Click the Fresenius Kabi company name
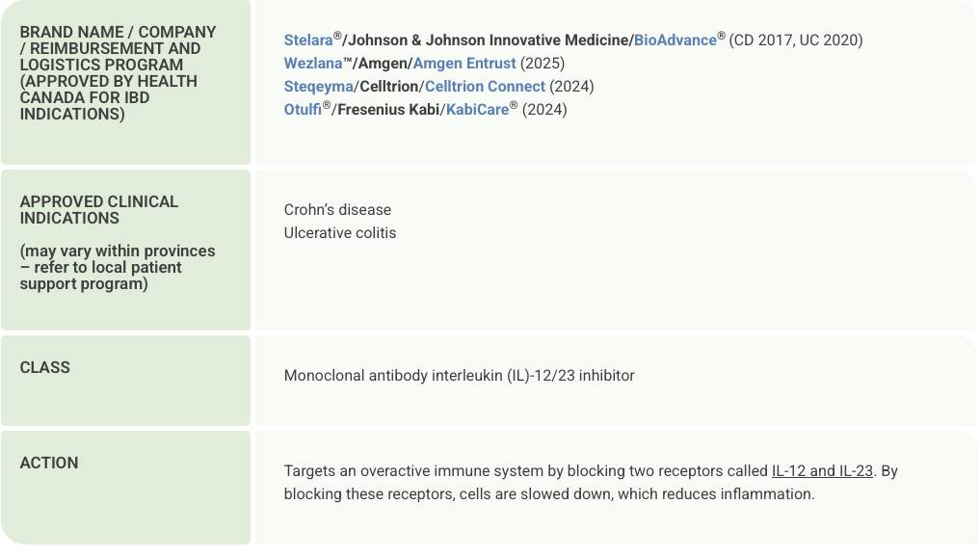Viewport: 980px width, 557px height. pyautogui.click(x=385, y=110)
